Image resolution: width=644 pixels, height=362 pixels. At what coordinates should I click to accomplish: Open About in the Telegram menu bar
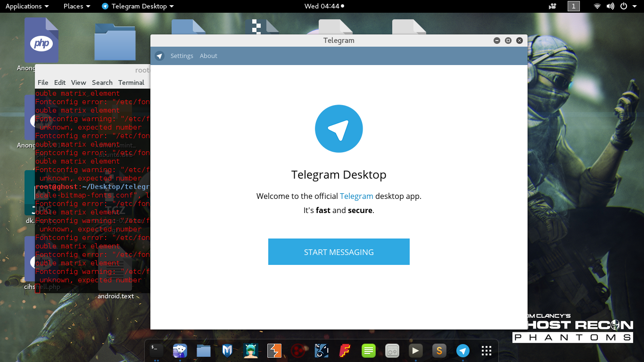[208, 56]
